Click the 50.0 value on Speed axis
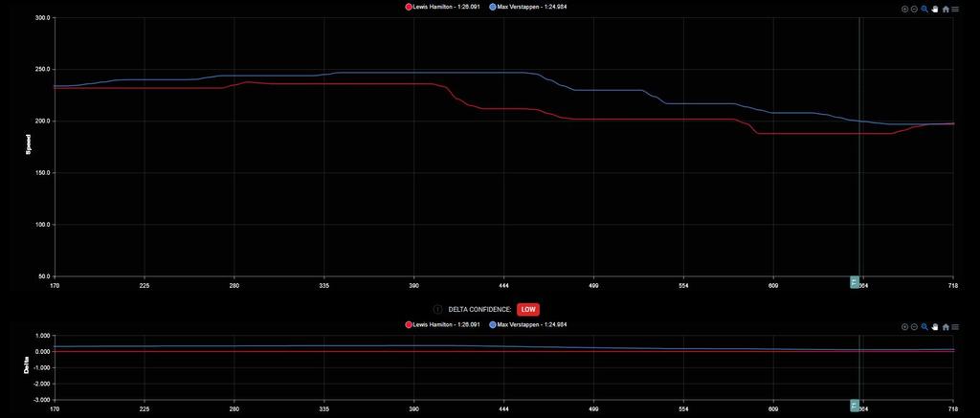The width and height of the screenshot is (980, 418). 44,276
